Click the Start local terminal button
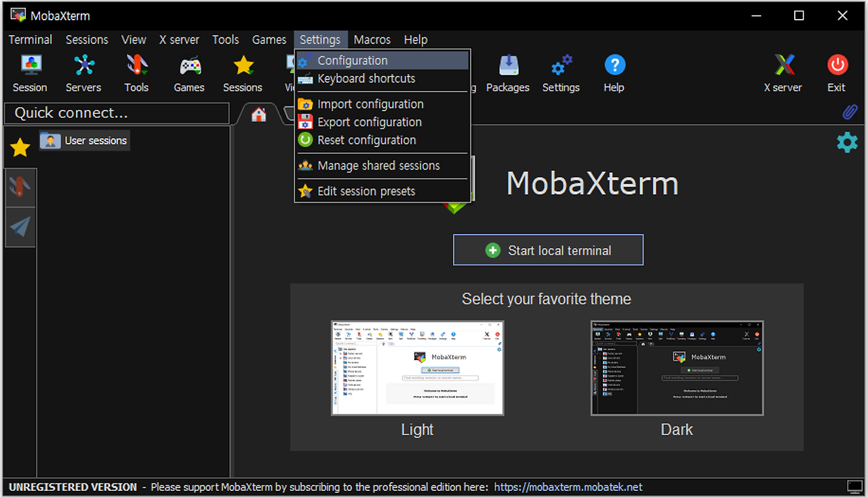Image resolution: width=868 pixels, height=497 pixels. (x=548, y=250)
